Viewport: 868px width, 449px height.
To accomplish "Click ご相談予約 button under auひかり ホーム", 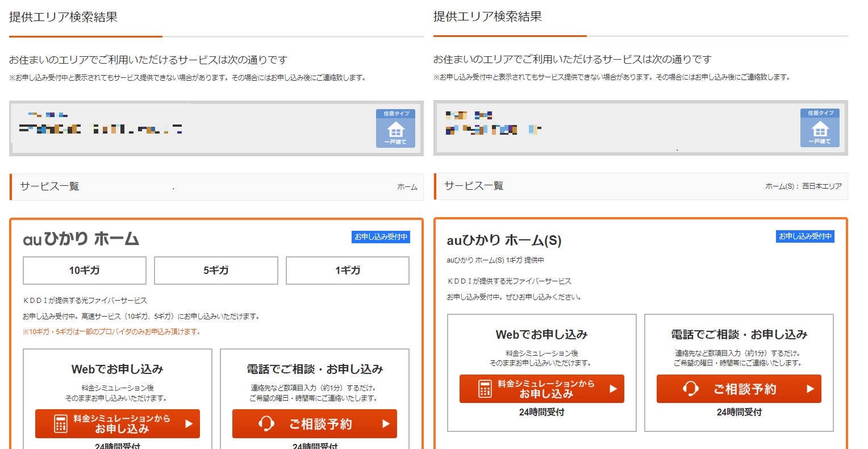I will tap(315, 423).
